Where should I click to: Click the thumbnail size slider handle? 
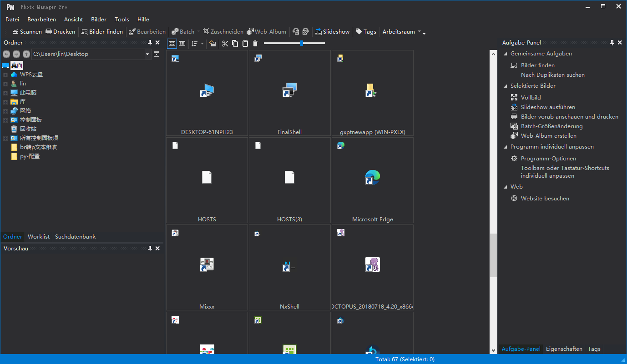coord(302,43)
